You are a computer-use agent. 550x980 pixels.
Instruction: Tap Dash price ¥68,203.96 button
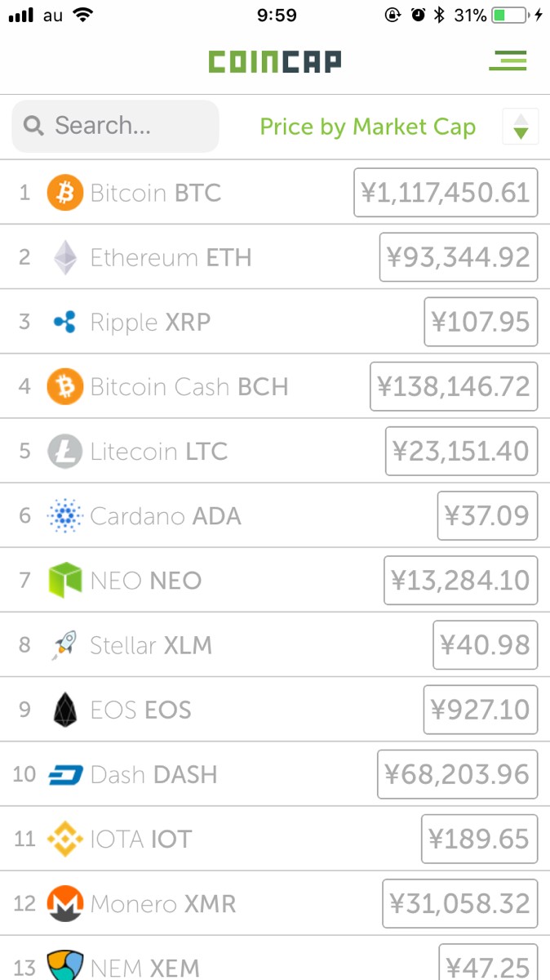(457, 774)
